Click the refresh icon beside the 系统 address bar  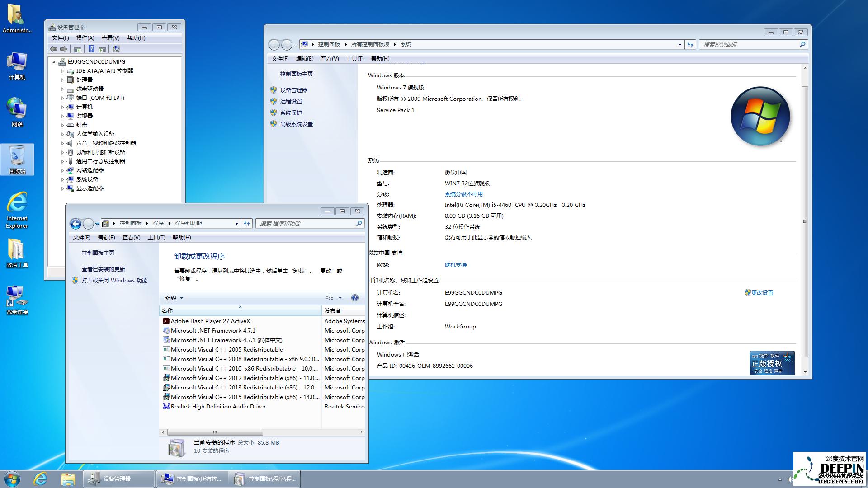[x=690, y=44]
